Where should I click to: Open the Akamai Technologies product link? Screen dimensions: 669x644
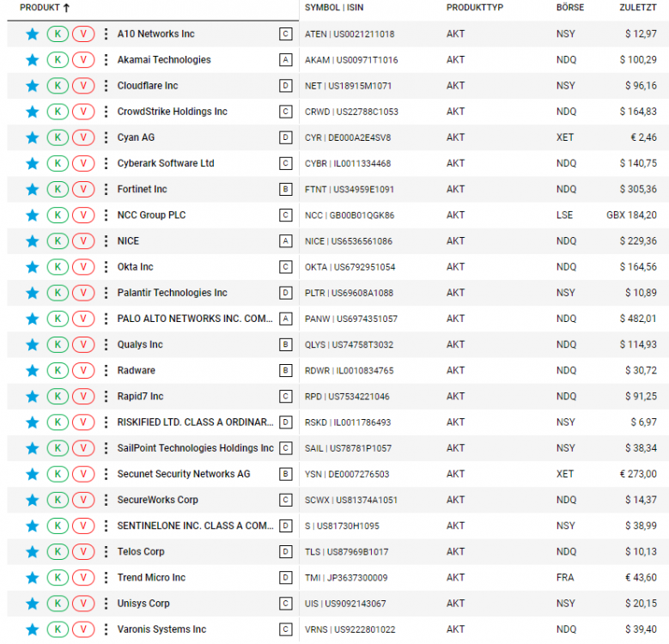point(164,60)
